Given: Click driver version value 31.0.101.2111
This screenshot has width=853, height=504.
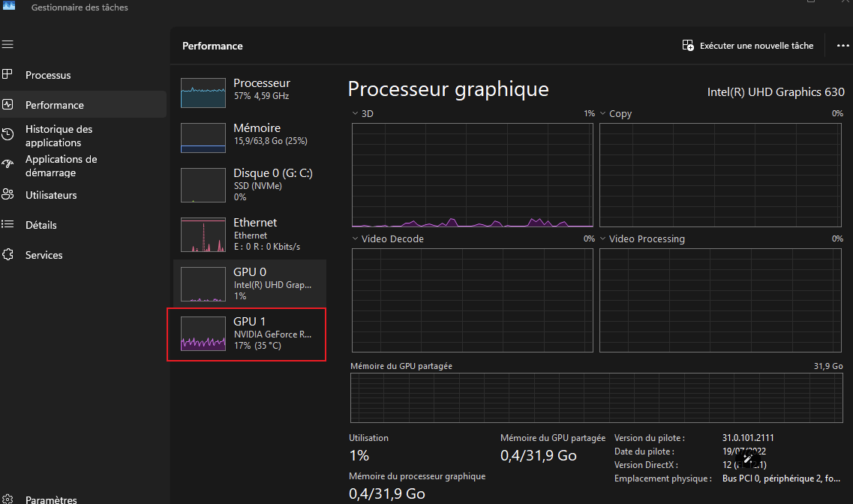Looking at the screenshot, I should (x=748, y=438).
